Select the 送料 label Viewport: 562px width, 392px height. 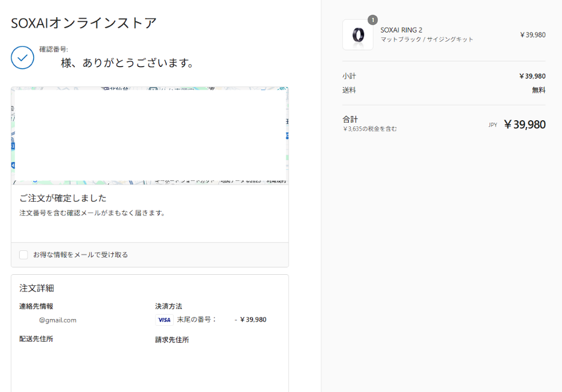point(349,90)
